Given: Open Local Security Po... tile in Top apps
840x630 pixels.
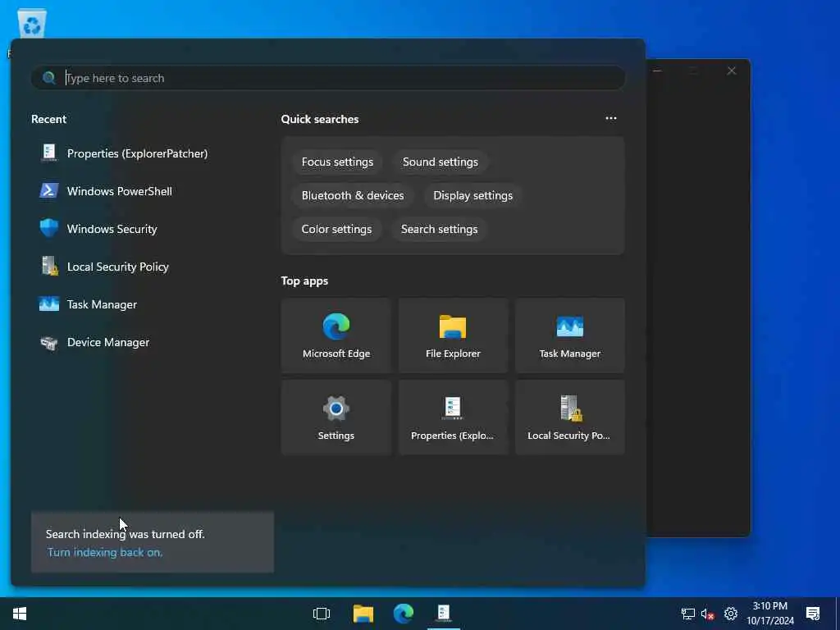Looking at the screenshot, I should point(570,418).
